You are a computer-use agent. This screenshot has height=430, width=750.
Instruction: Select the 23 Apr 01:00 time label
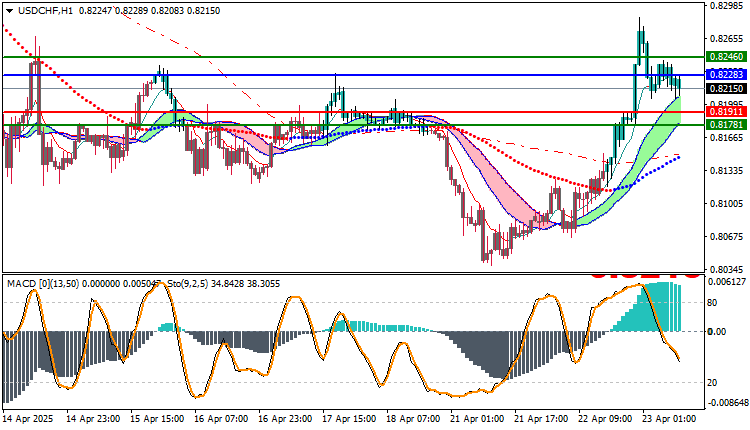[x=670, y=419]
